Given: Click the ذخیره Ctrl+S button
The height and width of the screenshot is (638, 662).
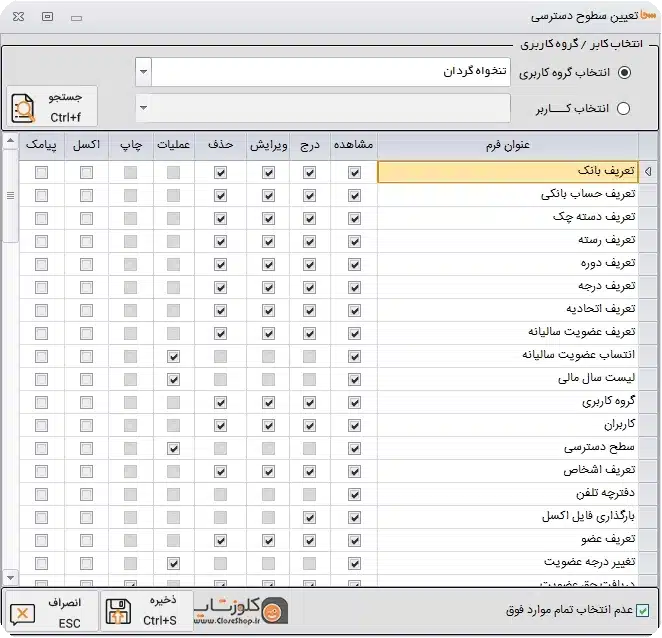Looking at the screenshot, I should click(147, 611).
